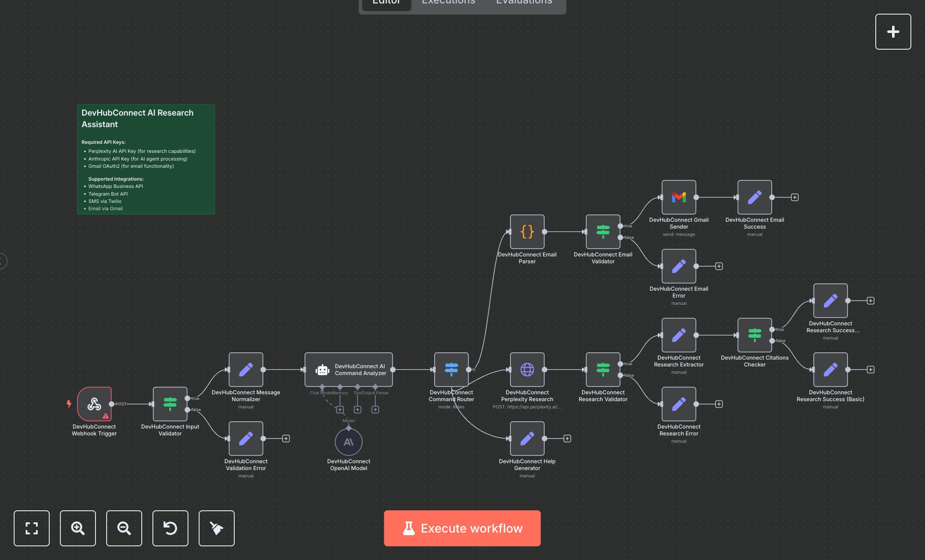The width and height of the screenshot is (925, 560).
Task: Add a new node with the top-right plus
Action: click(893, 31)
